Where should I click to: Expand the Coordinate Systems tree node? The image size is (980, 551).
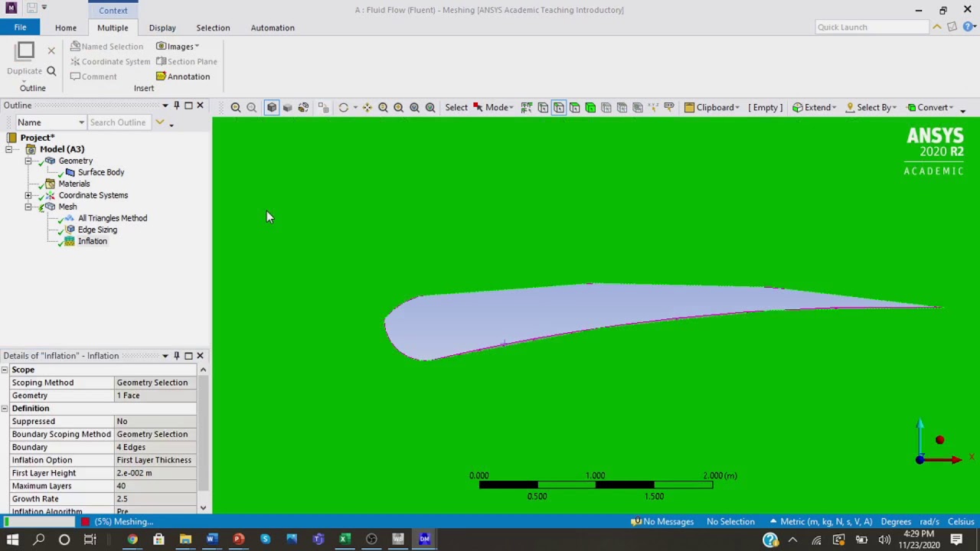click(28, 195)
